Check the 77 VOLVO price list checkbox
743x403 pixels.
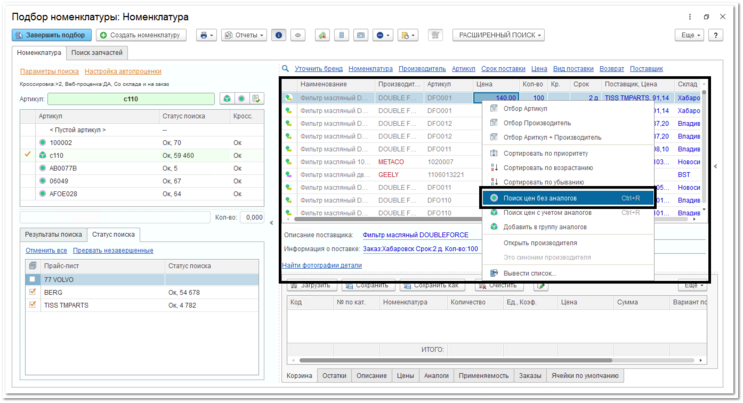point(33,280)
